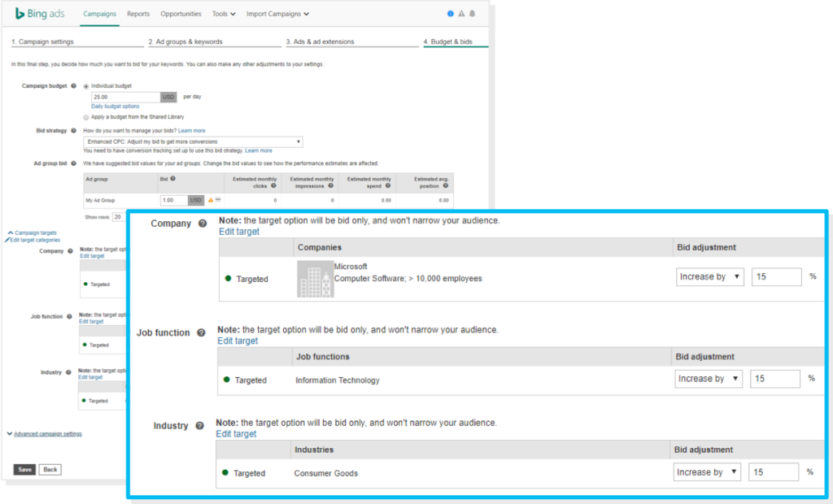Viewport: 833px width, 504px height.
Task: Open the Tools dropdown menu
Action: click(224, 14)
